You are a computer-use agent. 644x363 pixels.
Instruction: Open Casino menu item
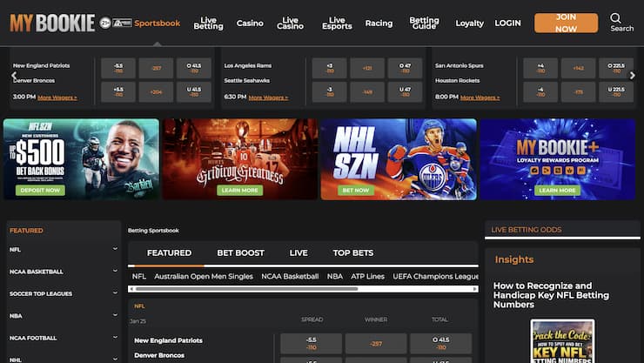coord(250,23)
